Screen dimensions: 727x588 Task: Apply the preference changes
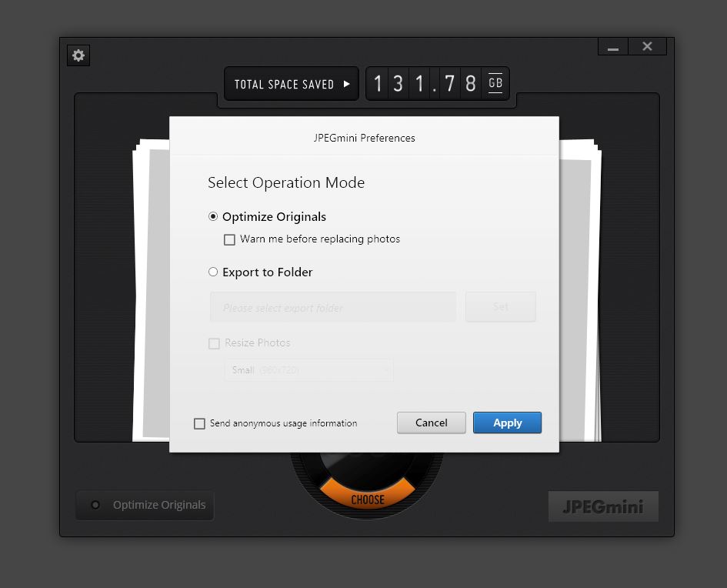[507, 423]
